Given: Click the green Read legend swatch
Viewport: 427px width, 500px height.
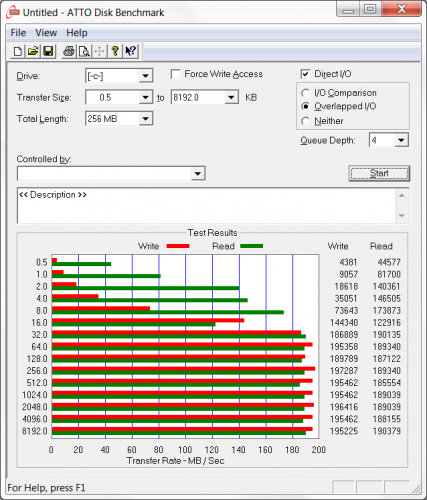Looking at the screenshot, I should coord(252,246).
